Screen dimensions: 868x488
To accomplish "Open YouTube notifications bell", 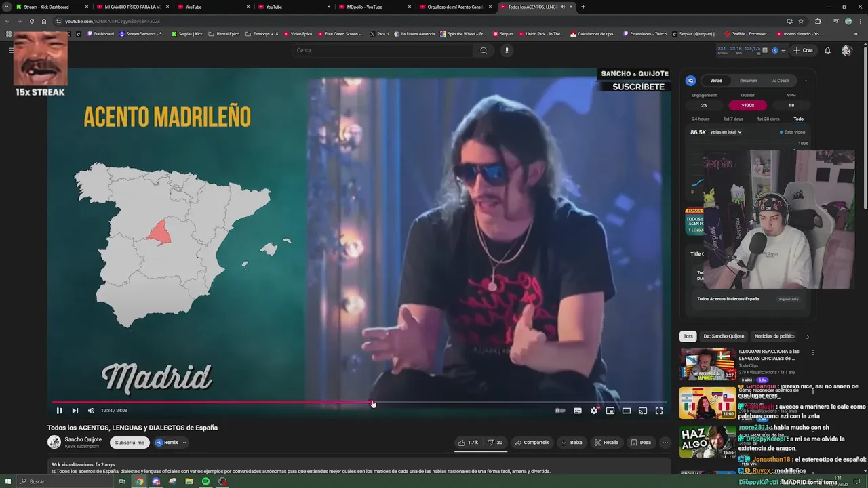I will pyautogui.click(x=827, y=50).
